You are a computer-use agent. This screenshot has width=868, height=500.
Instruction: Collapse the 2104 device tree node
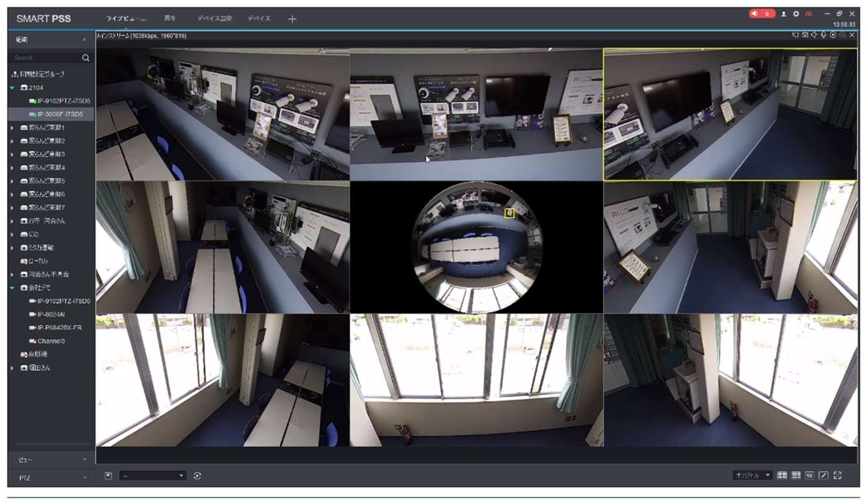pos(12,88)
